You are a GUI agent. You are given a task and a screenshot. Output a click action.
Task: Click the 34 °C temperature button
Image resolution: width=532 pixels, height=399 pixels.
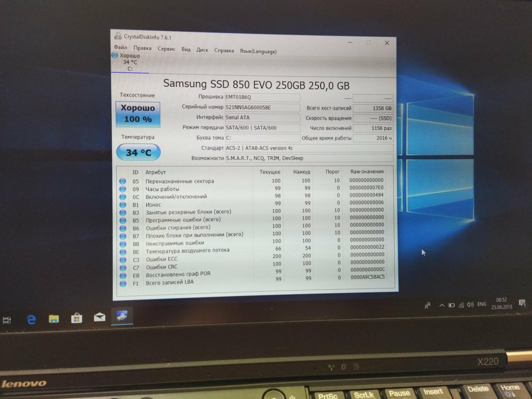coord(138,153)
